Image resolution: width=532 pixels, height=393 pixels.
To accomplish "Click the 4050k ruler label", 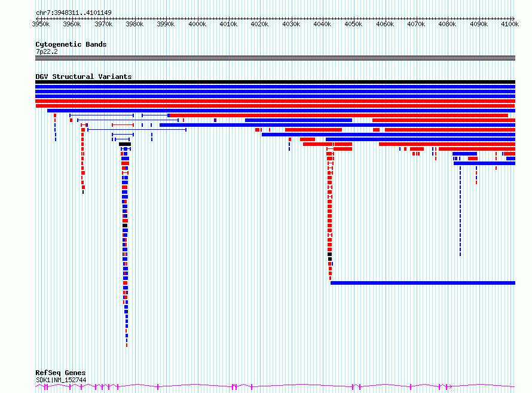I will click(353, 24).
